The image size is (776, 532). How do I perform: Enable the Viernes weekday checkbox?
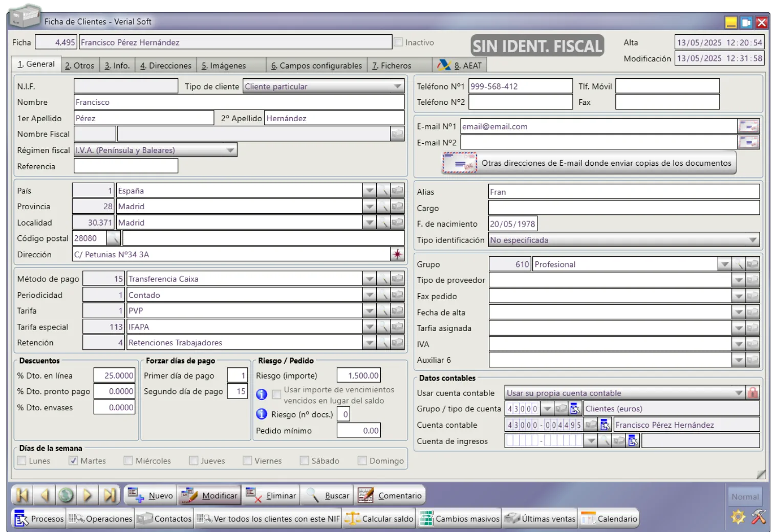coord(247,461)
